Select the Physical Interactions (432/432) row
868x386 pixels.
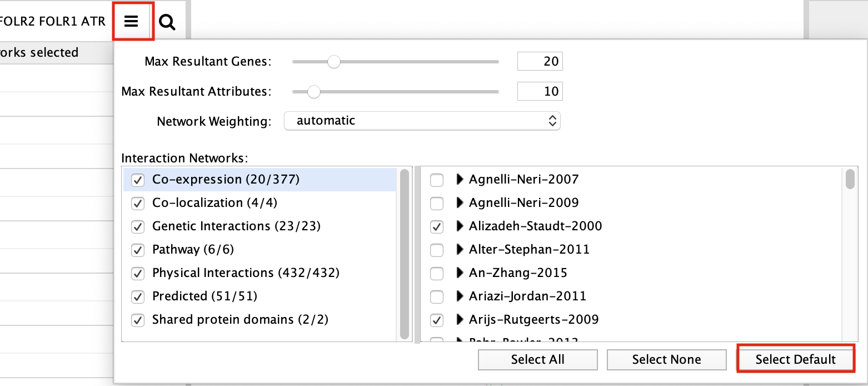(246, 273)
